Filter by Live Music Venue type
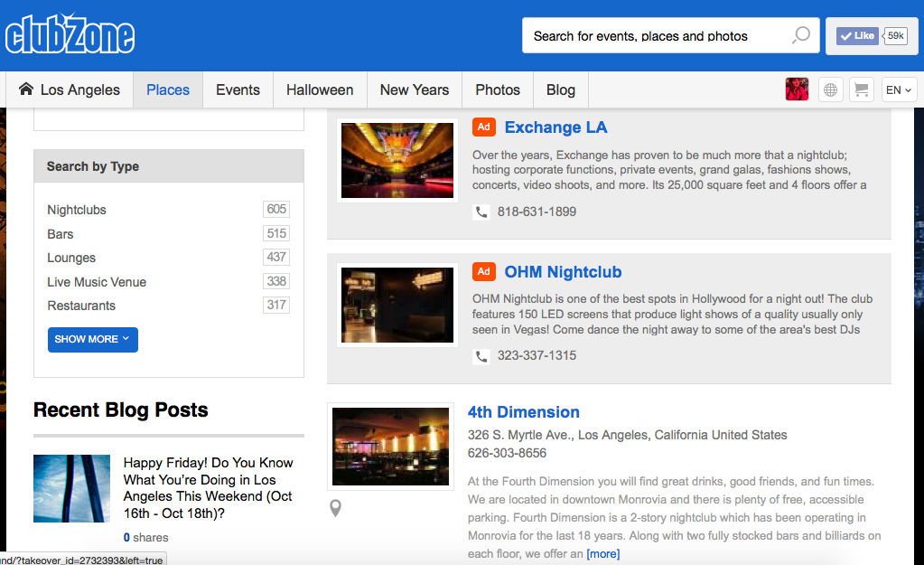Screen dimensions: 924x565 (97, 282)
